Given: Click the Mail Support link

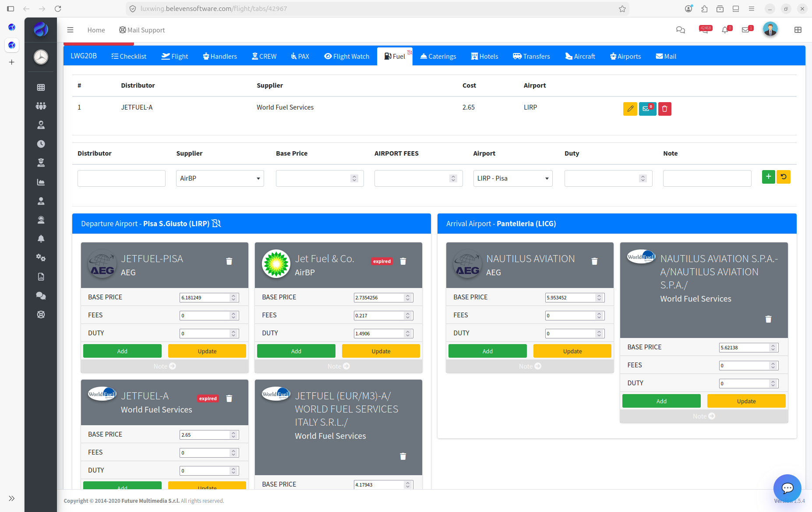Looking at the screenshot, I should coord(142,30).
